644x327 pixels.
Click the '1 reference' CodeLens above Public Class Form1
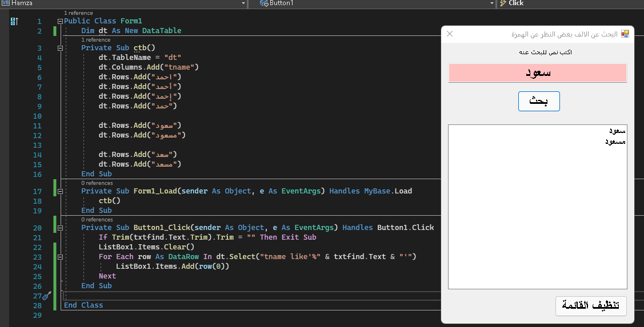(x=78, y=13)
